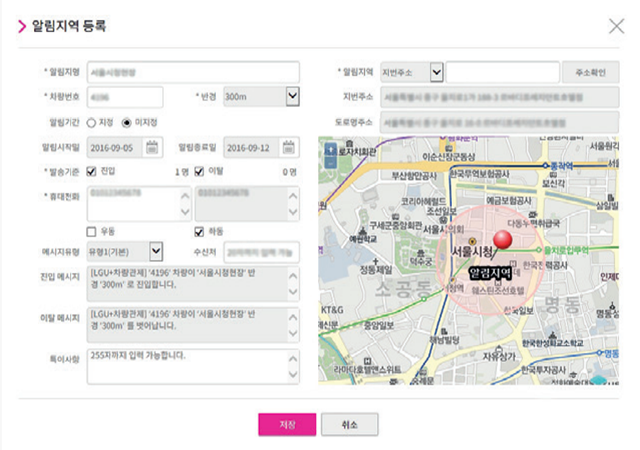
Task: Select the 미지정 radio option
Action: [x=126, y=122]
